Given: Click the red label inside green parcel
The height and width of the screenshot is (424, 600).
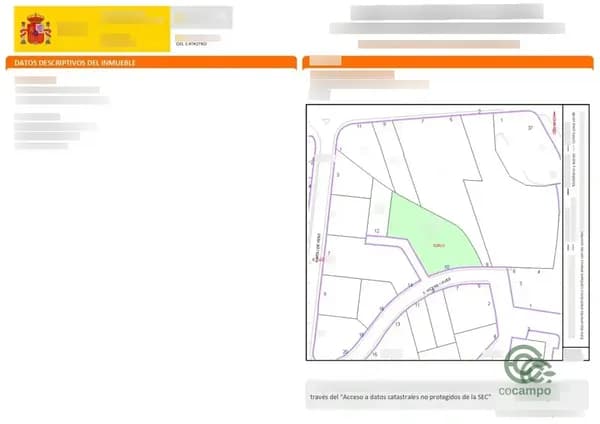Looking at the screenshot, I should pos(437,246).
